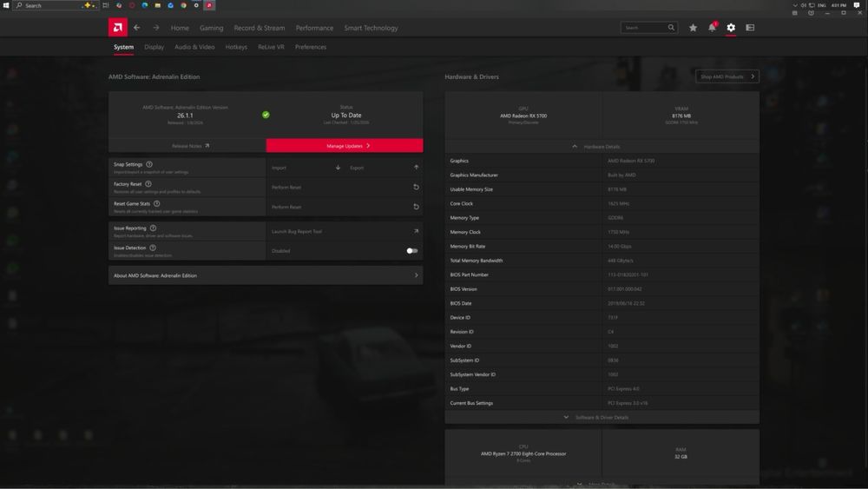
Task: Show Issue Detection help info icon
Action: click(x=153, y=248)
